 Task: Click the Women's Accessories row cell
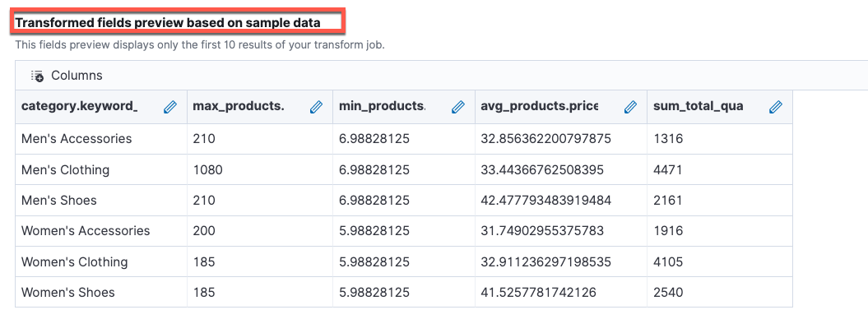point(86,231)
